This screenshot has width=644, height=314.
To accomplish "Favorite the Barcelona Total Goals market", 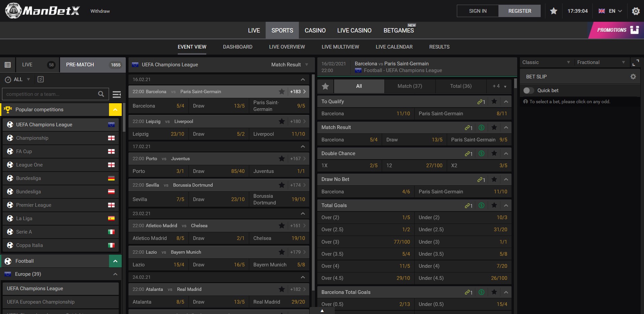I will pyautogui.click(x=494, y=292).
